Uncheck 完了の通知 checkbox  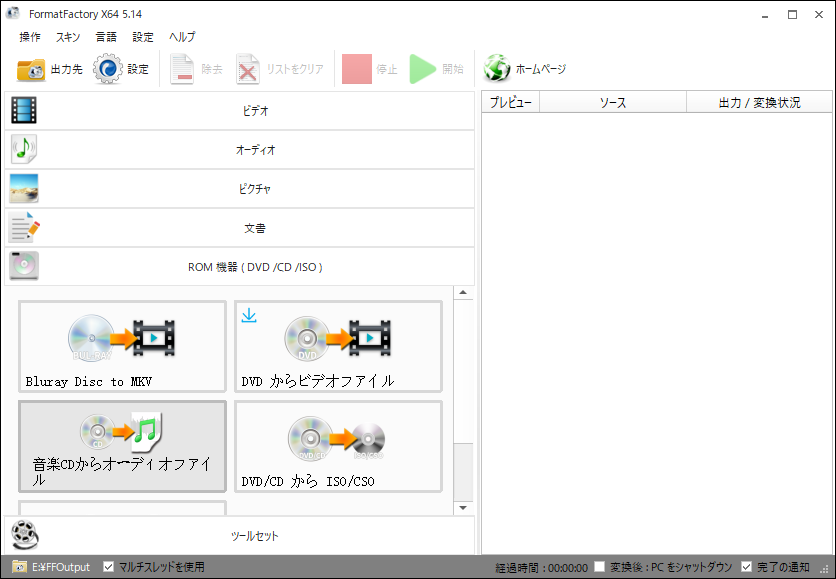coord(746,567)
